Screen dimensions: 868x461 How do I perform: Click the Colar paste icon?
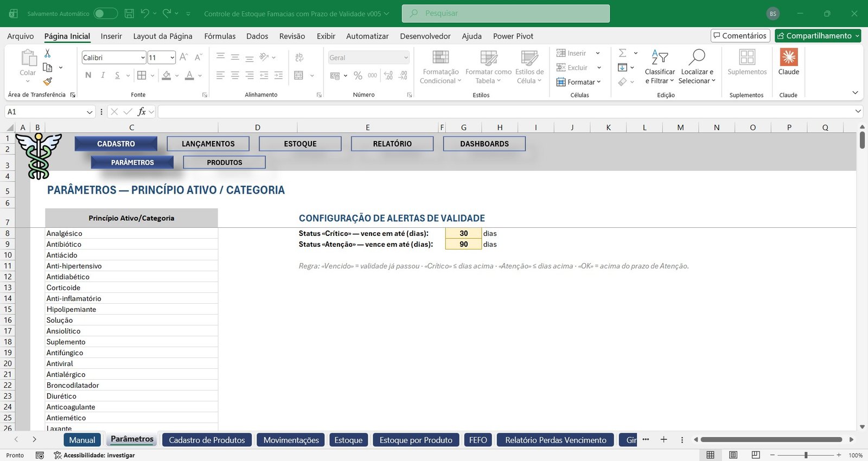point(28,59)
